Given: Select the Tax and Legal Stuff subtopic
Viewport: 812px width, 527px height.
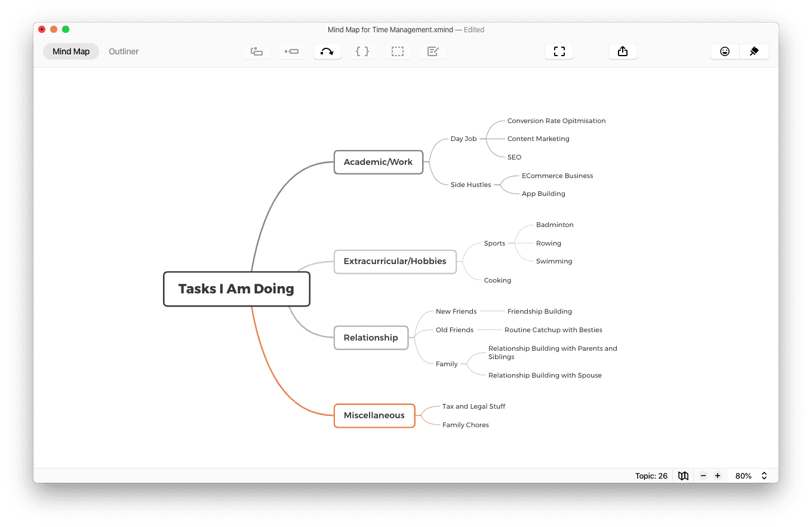Looking at the screenshot, I should click(473, 406).
